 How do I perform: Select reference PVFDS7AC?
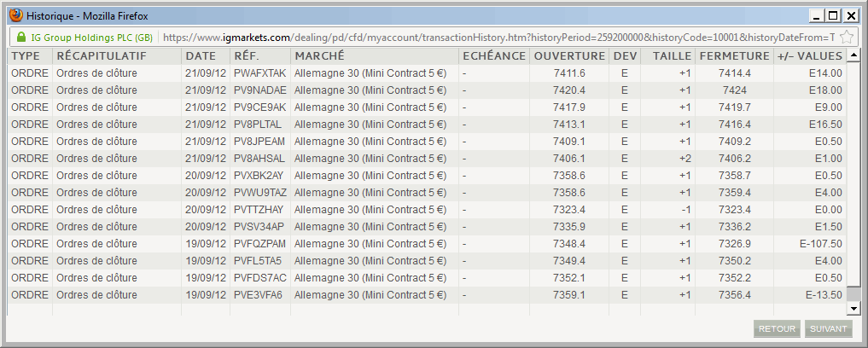pos(260,278)
